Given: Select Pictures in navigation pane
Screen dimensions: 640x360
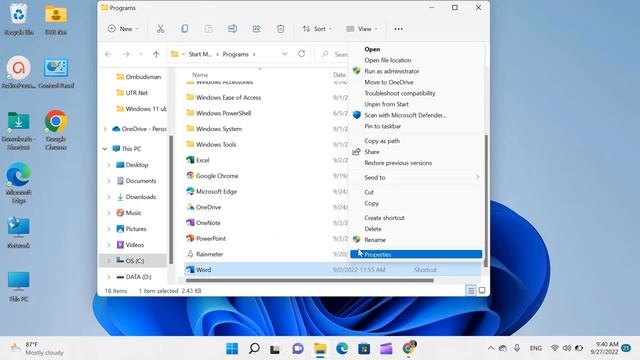Looking at the screenshot, I should click(136, 229).
